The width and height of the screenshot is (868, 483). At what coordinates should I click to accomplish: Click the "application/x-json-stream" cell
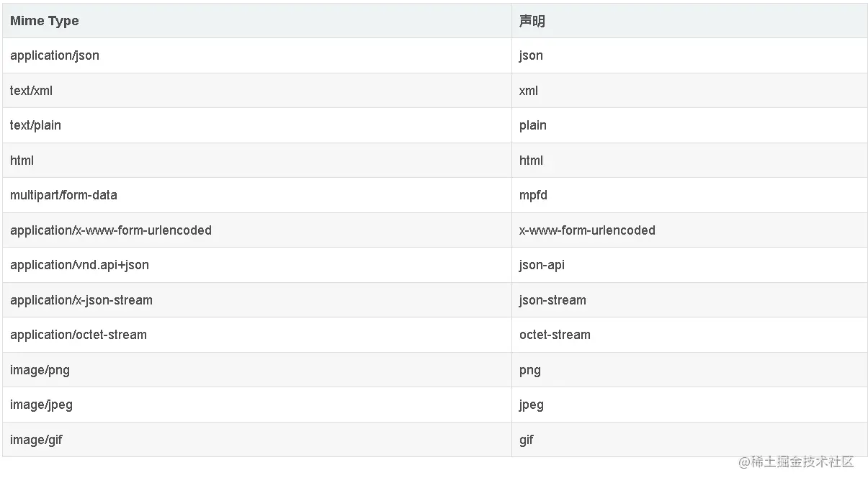tap(81, 300)
